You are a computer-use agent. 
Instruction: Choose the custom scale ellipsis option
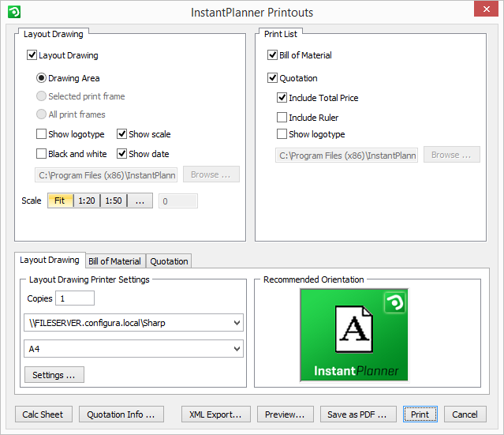pos(140,201)
